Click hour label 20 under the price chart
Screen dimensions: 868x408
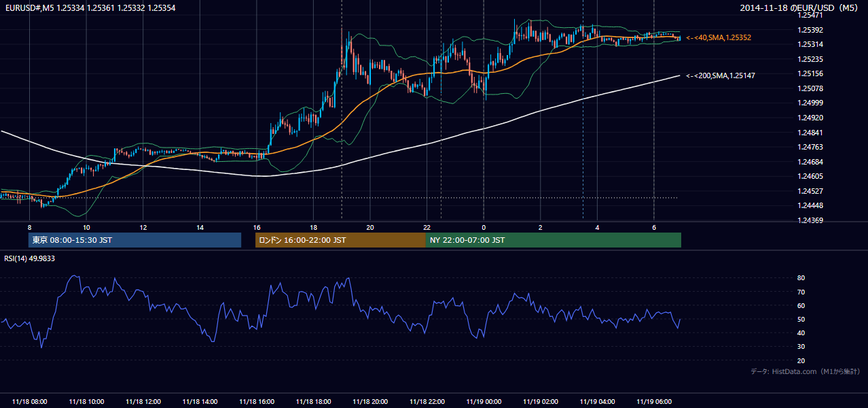pyautogui.click(x=370, y=226)
